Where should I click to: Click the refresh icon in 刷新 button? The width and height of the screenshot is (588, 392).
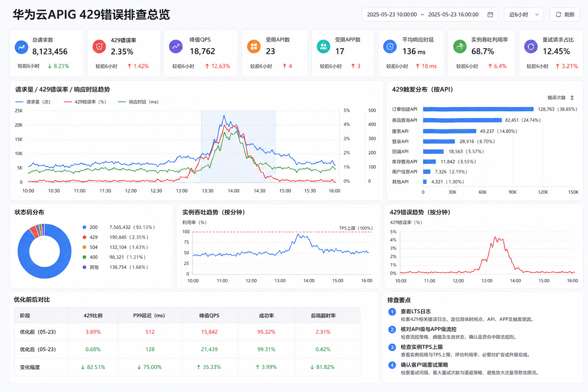pyautogui.click(x=558, y=15)
